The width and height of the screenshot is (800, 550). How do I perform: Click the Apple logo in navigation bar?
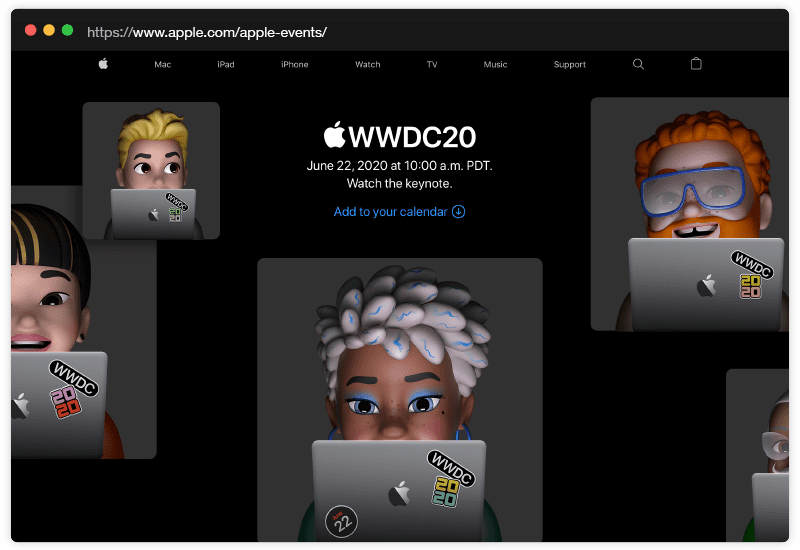click(103, 64)
